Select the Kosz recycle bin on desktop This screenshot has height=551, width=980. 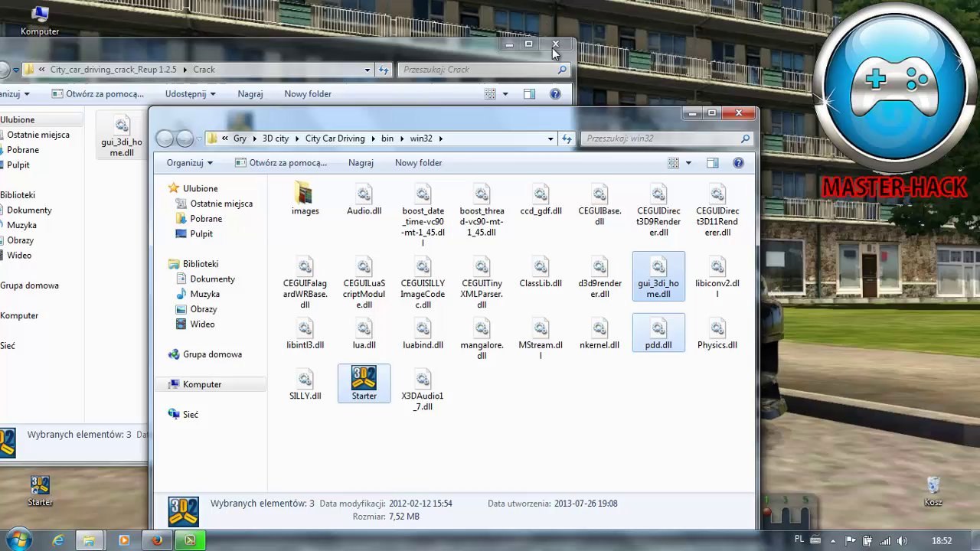point(933,491)
